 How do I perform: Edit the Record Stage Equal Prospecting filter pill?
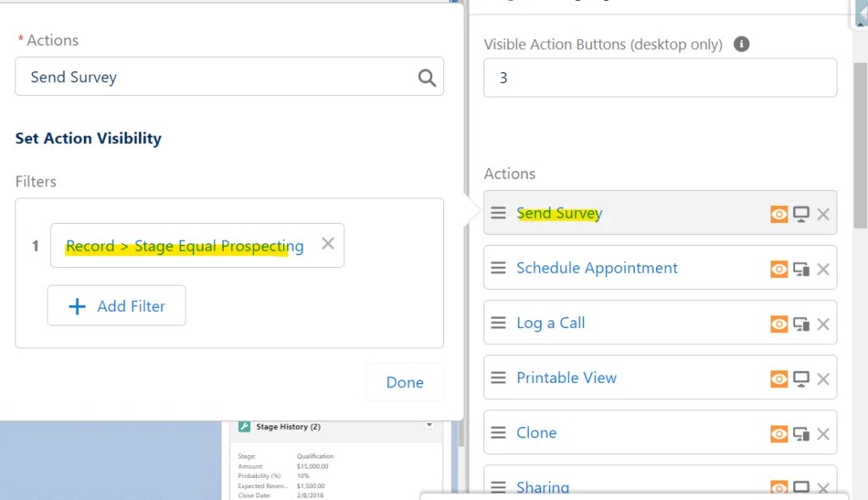click(182, 245)
